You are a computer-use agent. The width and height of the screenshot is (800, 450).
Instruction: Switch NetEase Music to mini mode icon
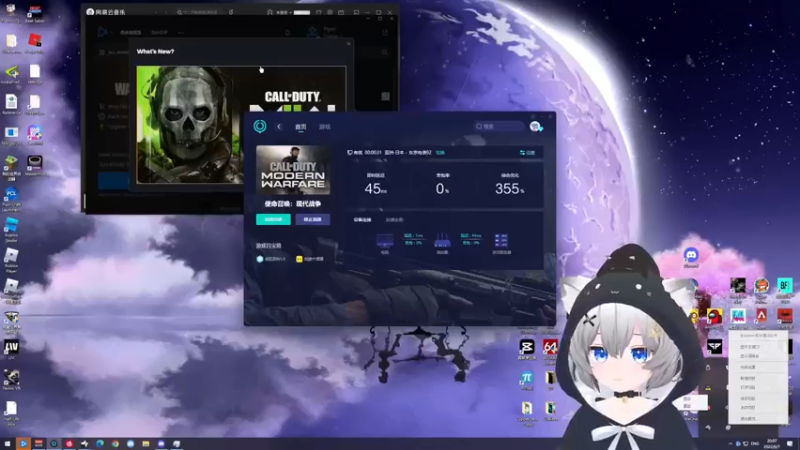pyautogui.click(x=356, y=12)
